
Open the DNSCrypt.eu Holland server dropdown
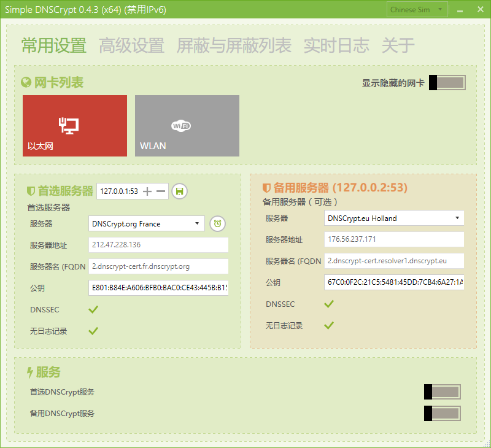(394, 218)
